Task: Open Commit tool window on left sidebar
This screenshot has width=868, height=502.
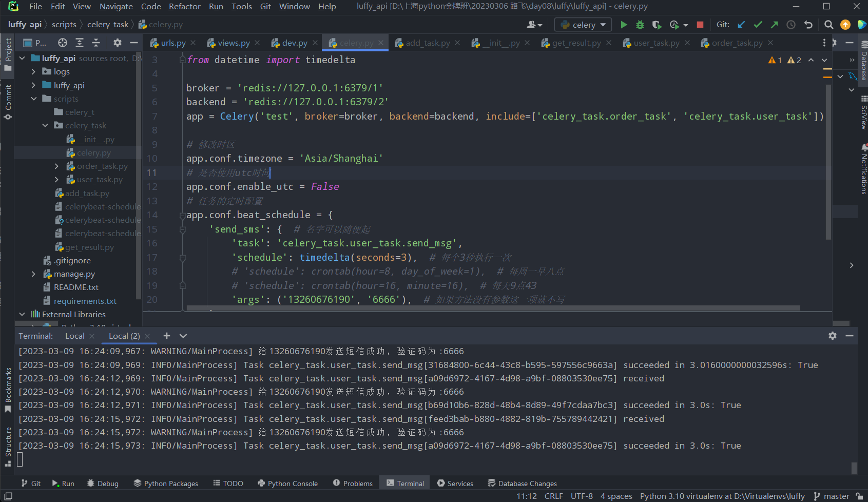Action: [8, 102]
